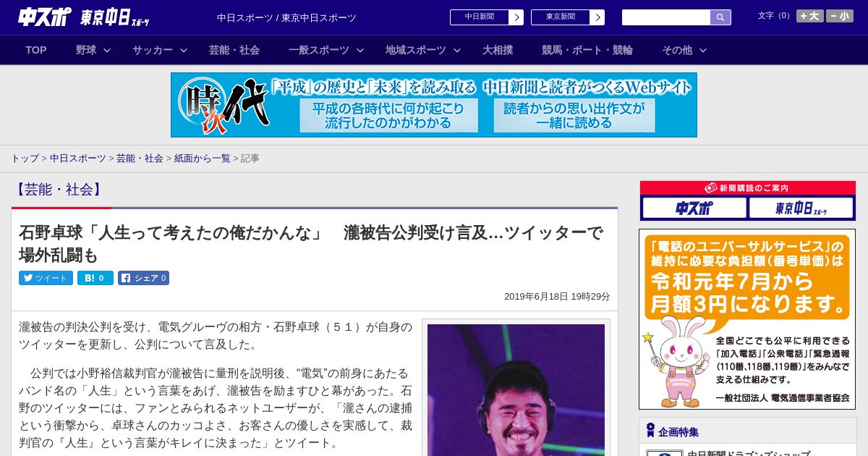Open the 大相撲 menu item
The image size is (868, 456).
click(498, 50)
